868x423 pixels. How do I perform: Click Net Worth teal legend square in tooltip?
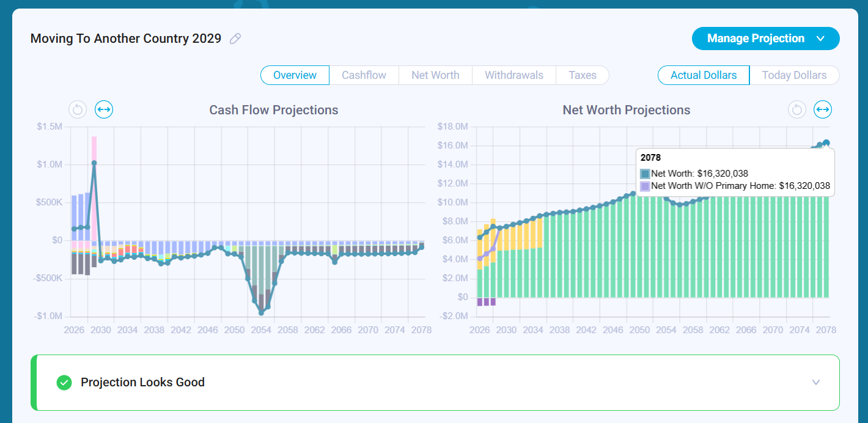645,174
